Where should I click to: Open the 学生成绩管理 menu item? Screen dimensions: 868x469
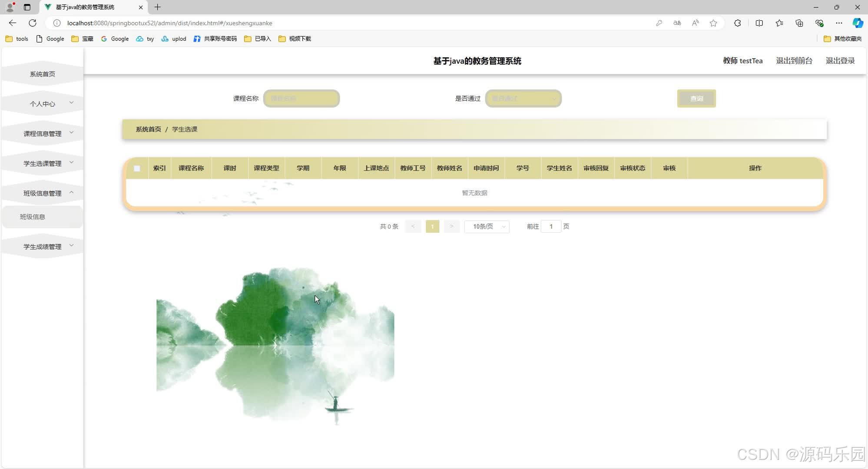[42, 246]
